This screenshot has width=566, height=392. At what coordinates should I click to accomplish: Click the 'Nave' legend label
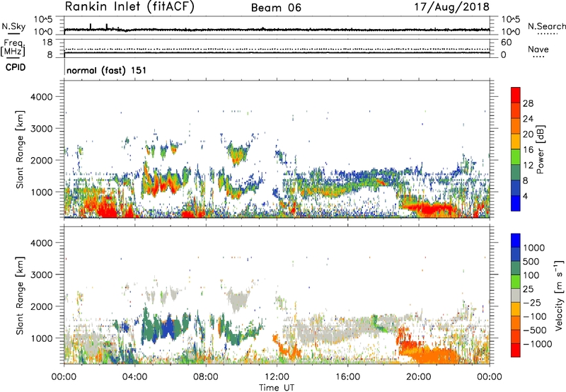[x=538, y=49]
